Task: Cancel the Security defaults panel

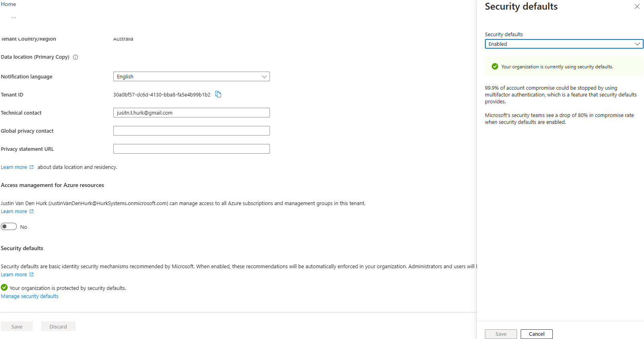Action: pyautogui.click(x=536, y=334)
